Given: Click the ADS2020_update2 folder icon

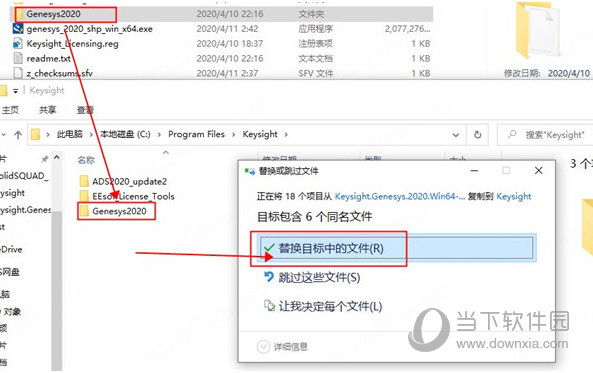Looking at the screenshot, I should click(x=84, y=182).
